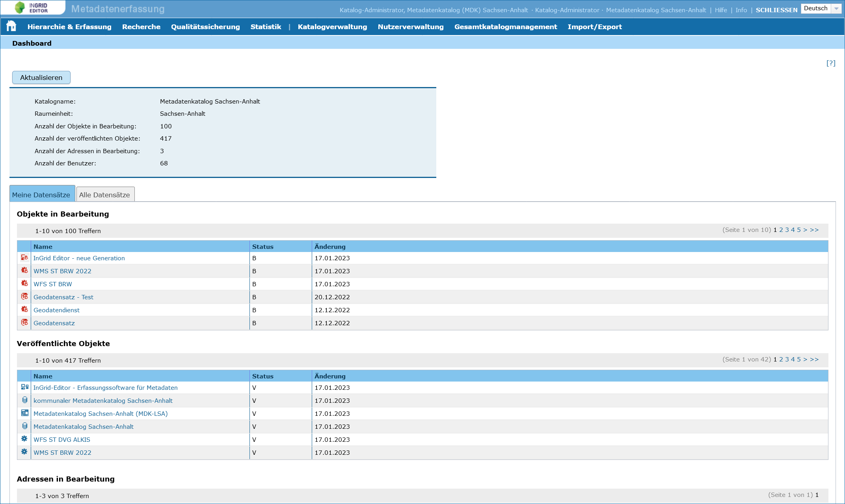Image resolution: width=845 pixels, height=504 pixels.
Task: Switch to Meine Datensätze tab
Action: pos(41,195)
